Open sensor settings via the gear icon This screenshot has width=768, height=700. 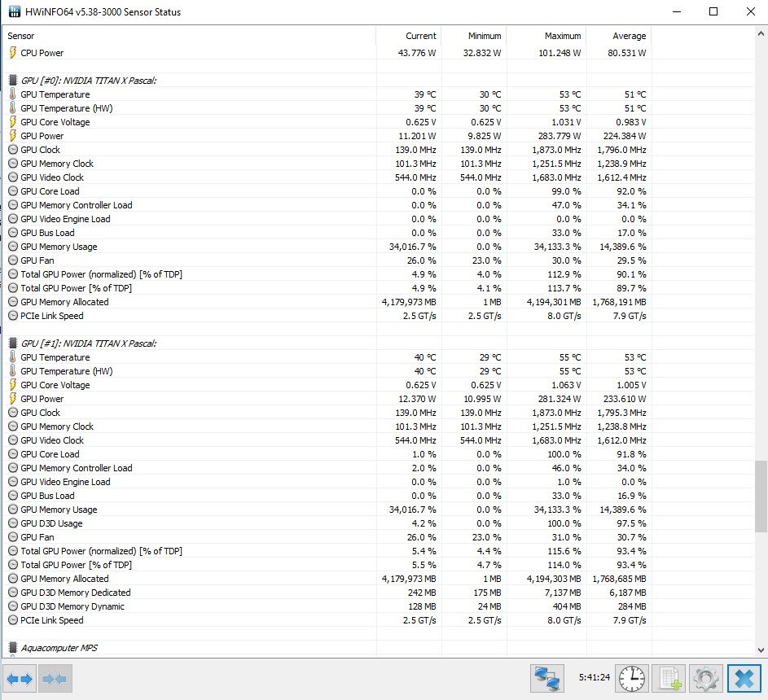706,679
